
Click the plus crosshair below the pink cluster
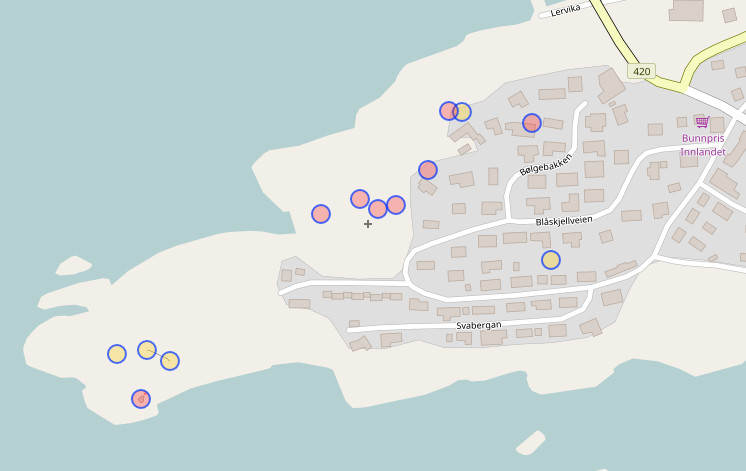(x=368, y=224)
